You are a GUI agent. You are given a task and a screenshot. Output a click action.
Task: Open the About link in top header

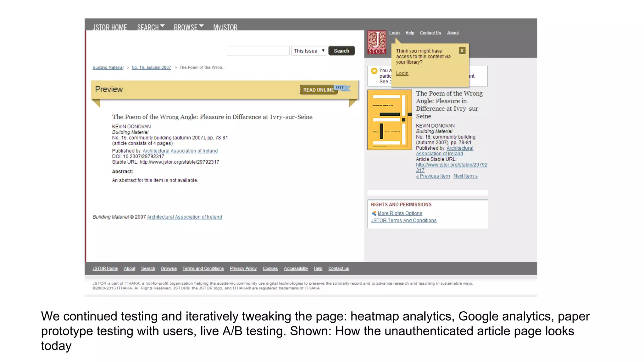pos(453,33)
